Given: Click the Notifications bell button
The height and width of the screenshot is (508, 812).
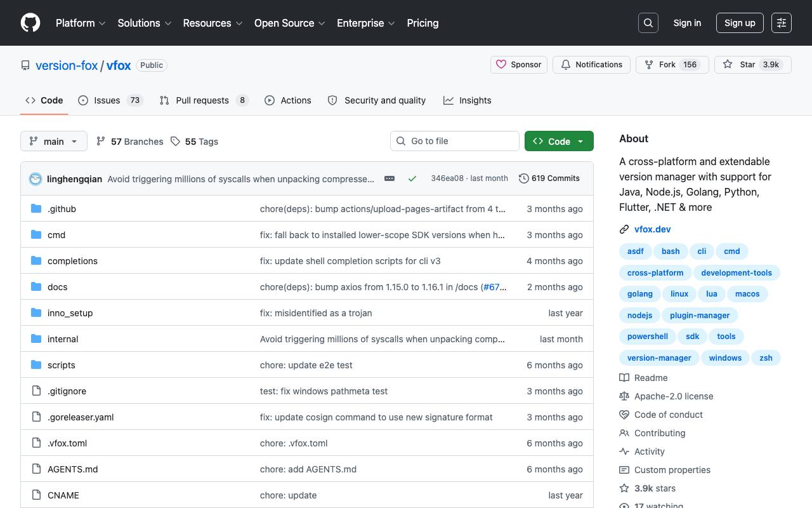Looking at the screenshot, I should [591, 65].
